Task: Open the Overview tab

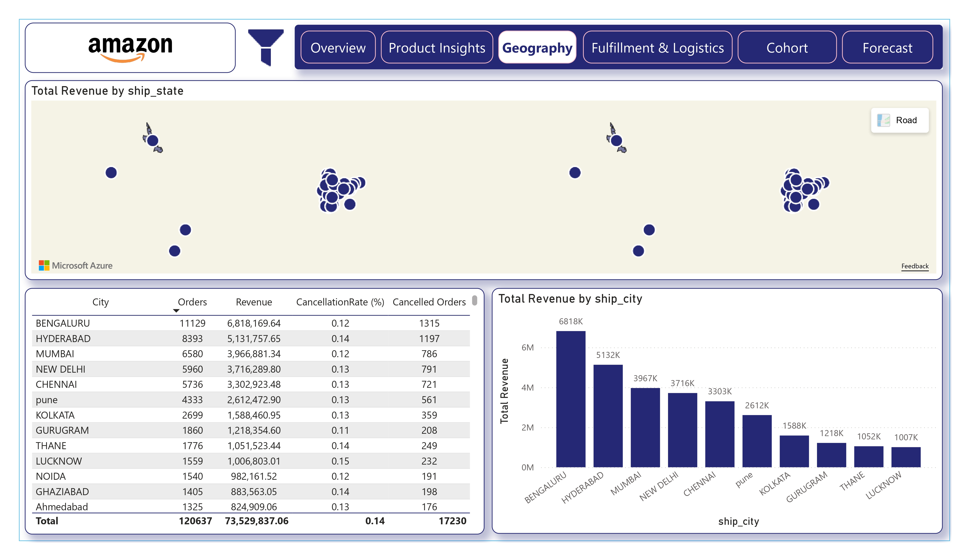Action: pyautogui.click(x=338, y=48)
